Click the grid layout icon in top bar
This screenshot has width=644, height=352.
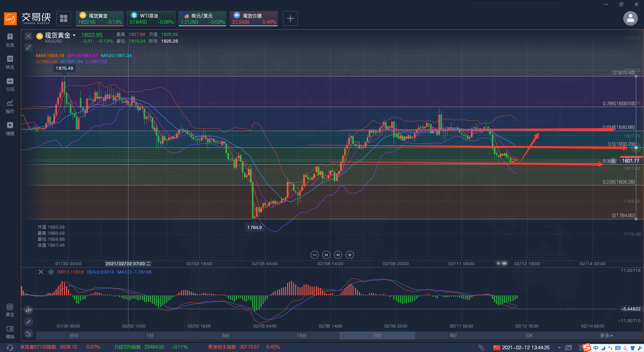point(63,18)
